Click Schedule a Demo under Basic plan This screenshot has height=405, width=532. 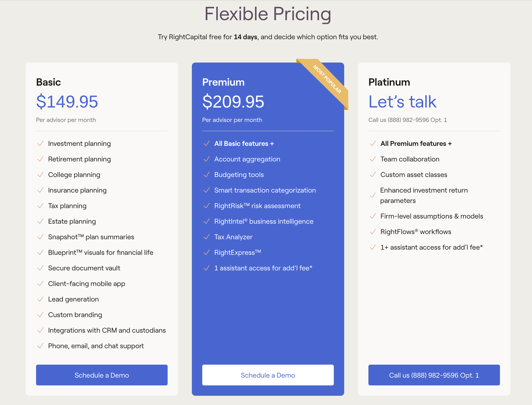coord(102,375)
